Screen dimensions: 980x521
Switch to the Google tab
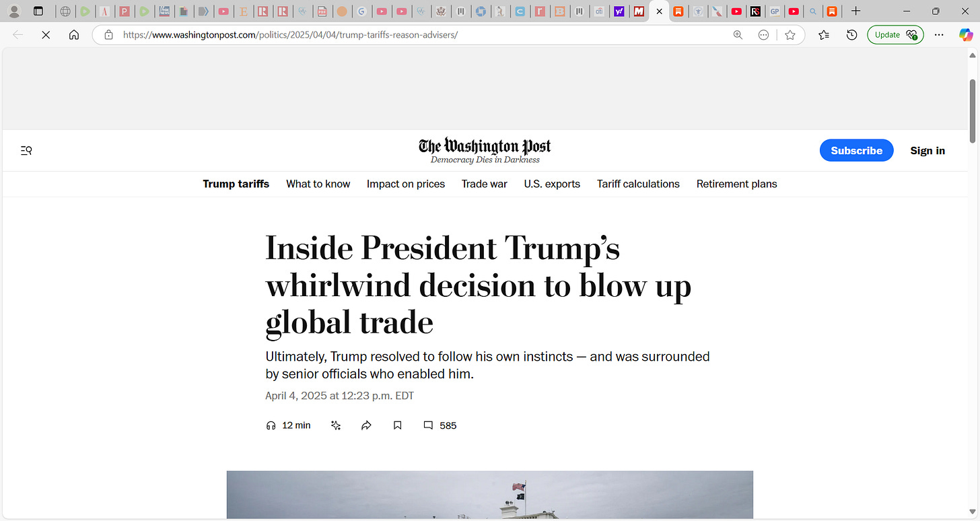362,11
